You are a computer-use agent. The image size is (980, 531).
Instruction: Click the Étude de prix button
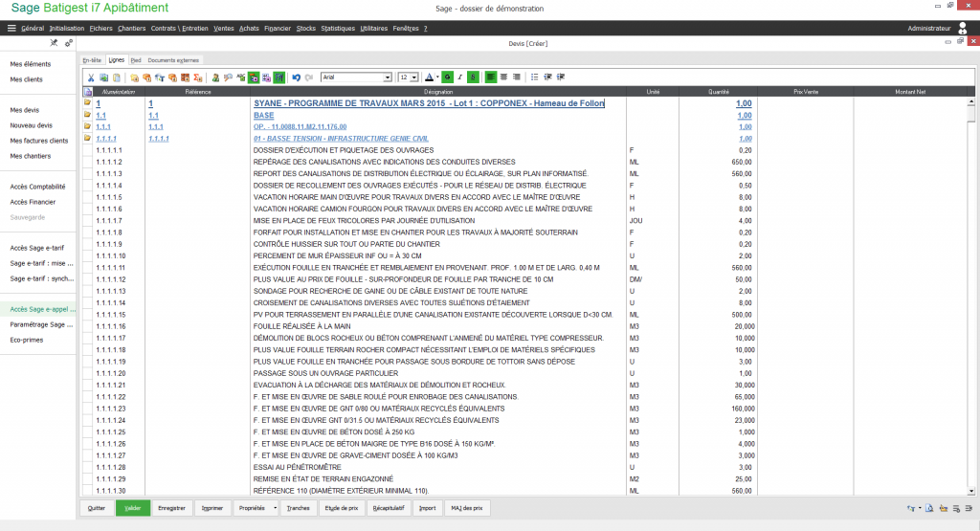point(342,508)
